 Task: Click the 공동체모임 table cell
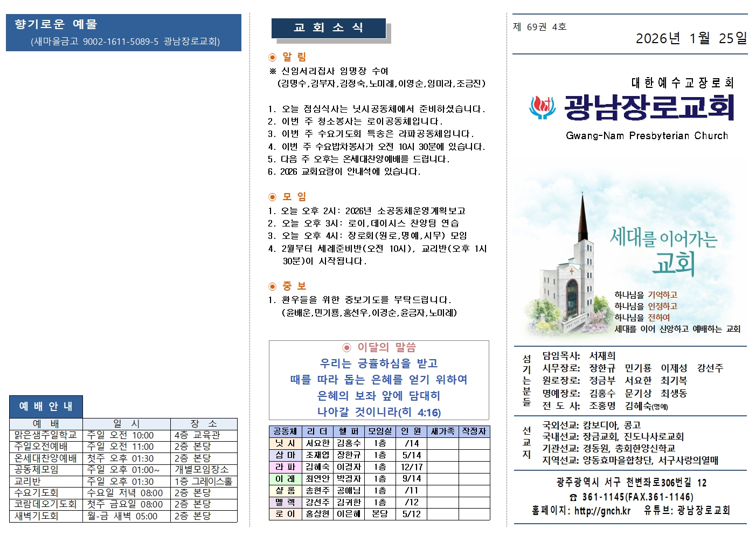click(46, 470)
